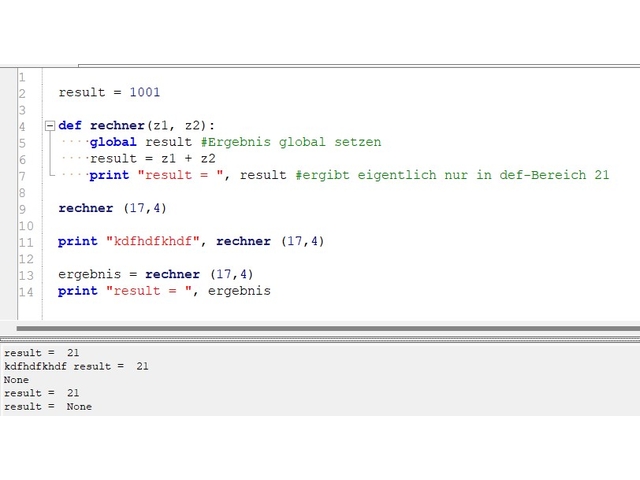
Task: Collapse the def rechner fold marker
Action: click(50, 125)
